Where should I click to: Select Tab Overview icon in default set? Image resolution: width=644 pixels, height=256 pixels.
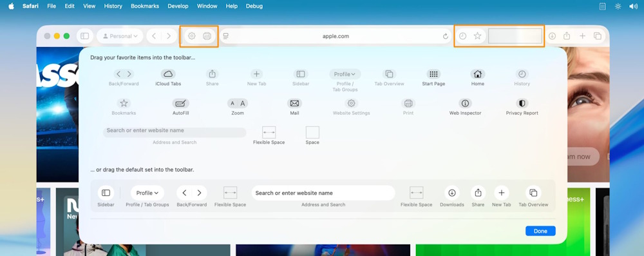pos(533,193)
